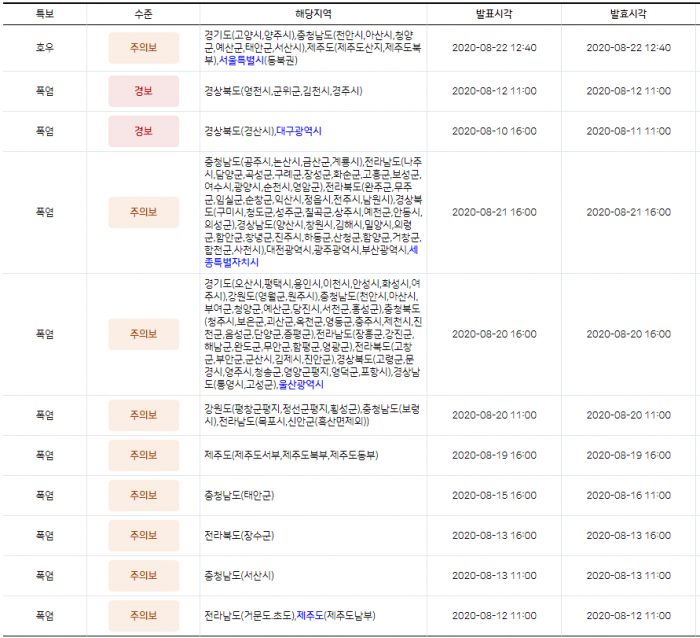The width and height of the screenshot is (700, 638).
Task: Click 주의보 badge for 서산시 row
Action: (143, 575)
